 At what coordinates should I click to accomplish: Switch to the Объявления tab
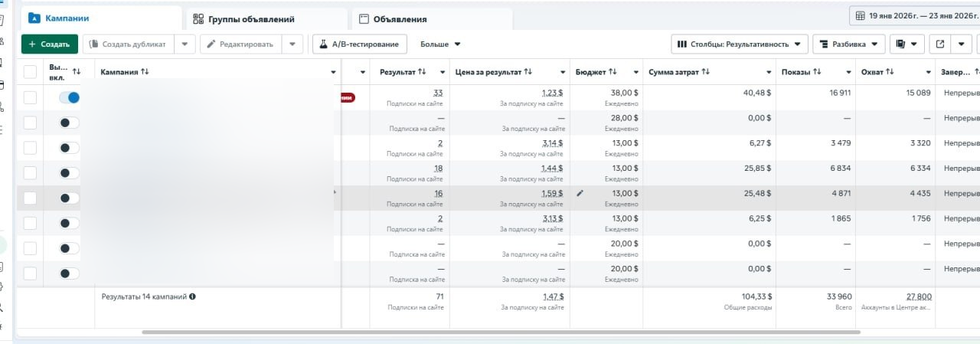click(432, 18)
